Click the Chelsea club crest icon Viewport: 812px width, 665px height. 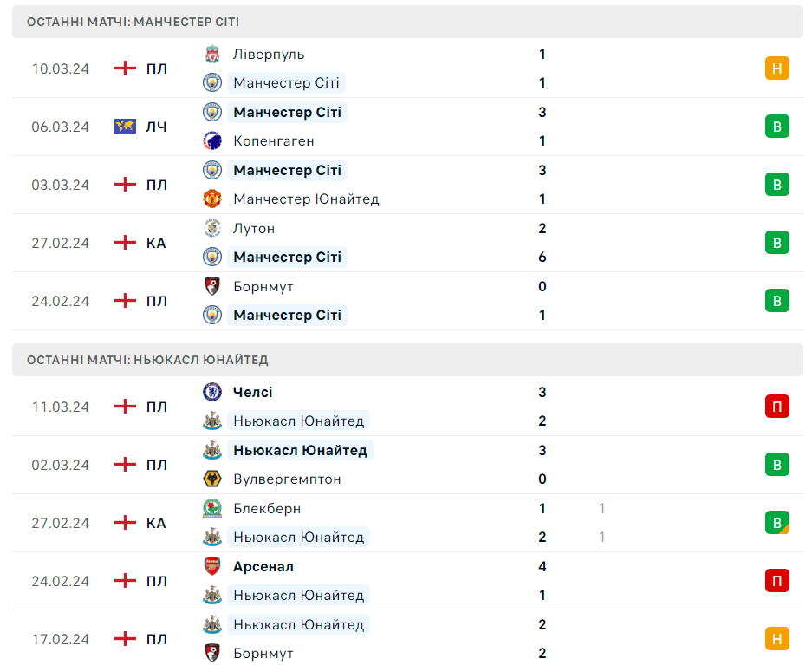point(212,392)
